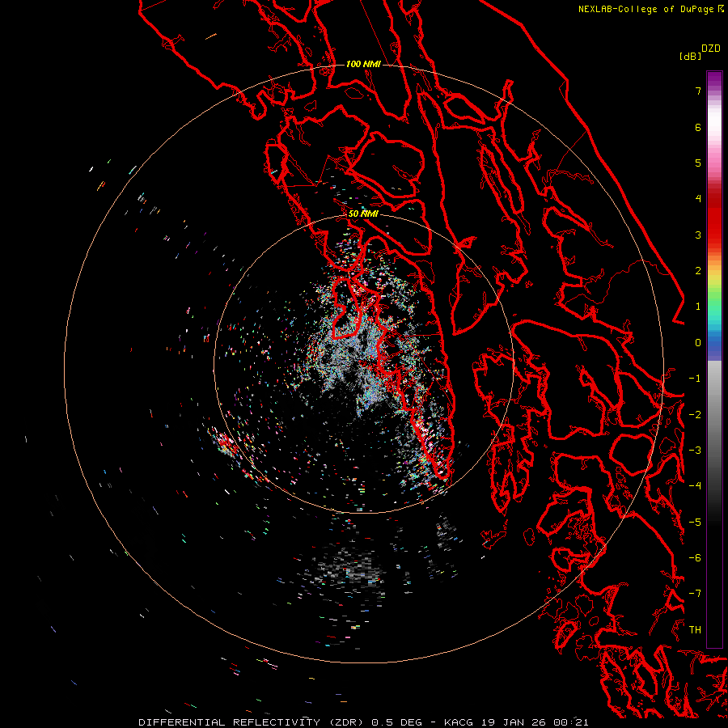728x728 pixels.
Task: Click the TH threshold label on colorbar
Action: (x=695, y=630)
